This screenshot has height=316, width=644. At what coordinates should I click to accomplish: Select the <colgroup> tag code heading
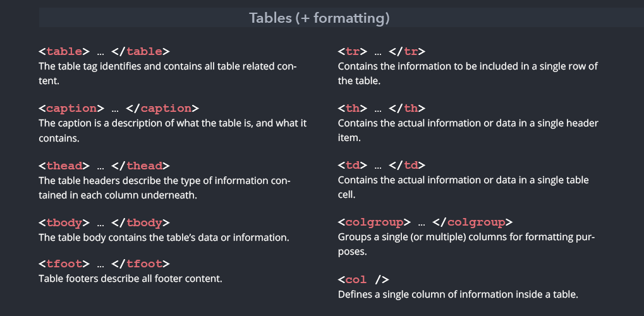pyautogui.click(x=425, y=222)
